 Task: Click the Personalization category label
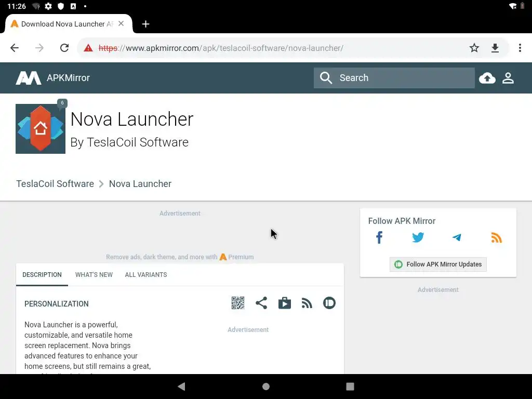(57, 304)
